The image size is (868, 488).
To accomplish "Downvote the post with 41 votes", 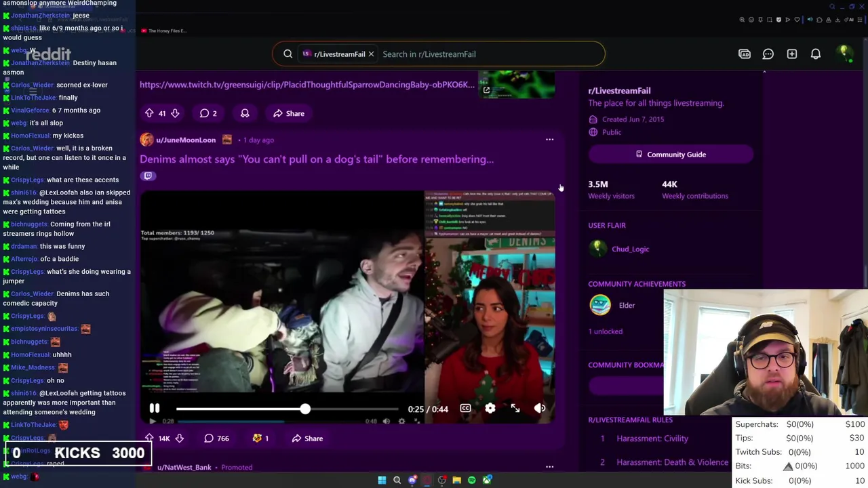I will (175, 113).
